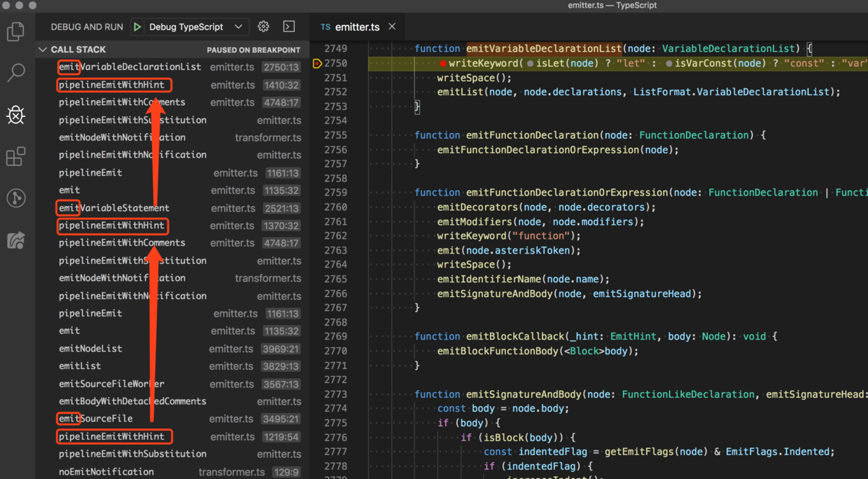The image size is (868, 479).
Task: Click the breakpoint marker at line 2750
Action: (317, 64)
